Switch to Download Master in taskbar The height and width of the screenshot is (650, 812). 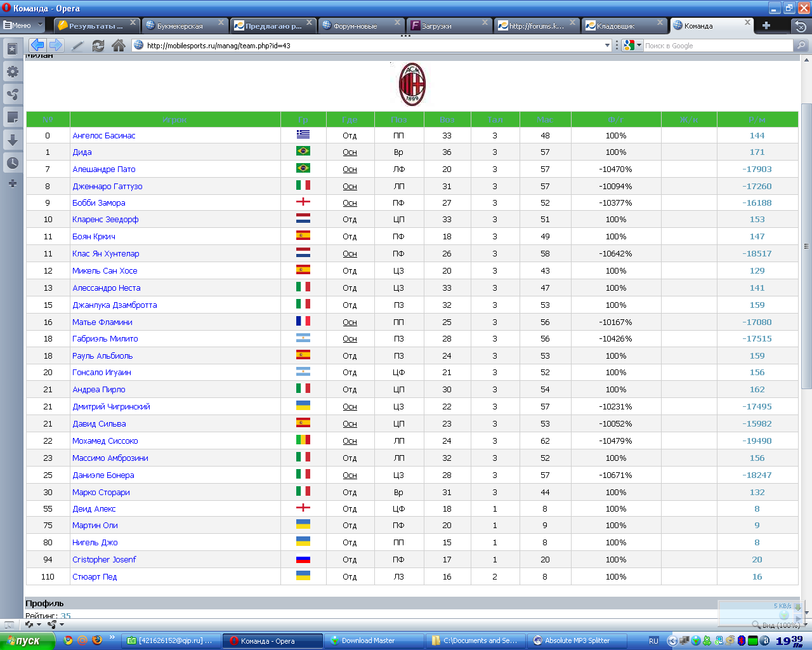point(374,640)
